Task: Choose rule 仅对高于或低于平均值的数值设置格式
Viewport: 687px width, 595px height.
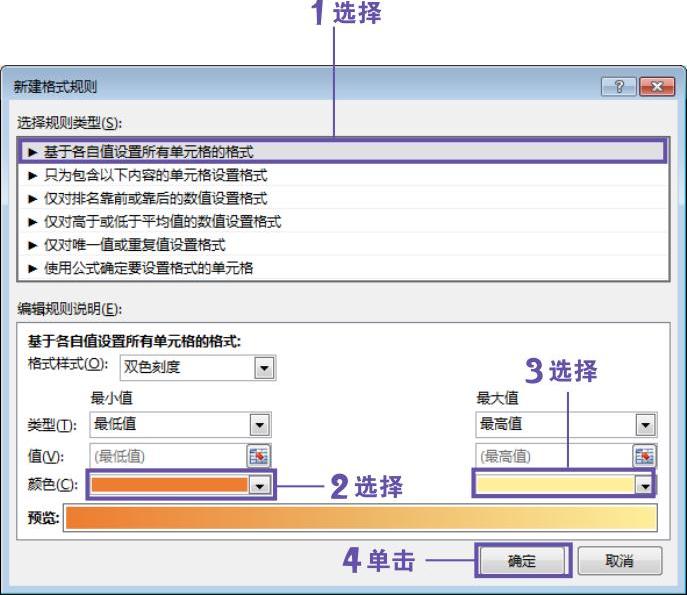Action: (x=162, y=221)
